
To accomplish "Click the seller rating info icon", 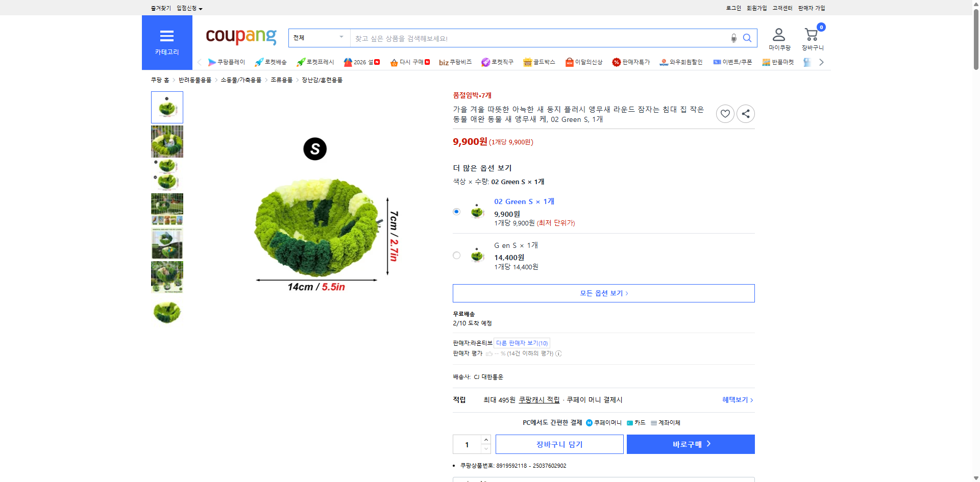I will pos(558,353).
